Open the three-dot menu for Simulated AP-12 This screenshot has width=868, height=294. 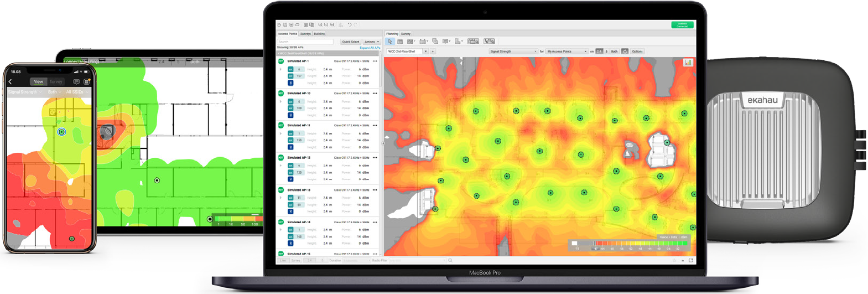tap(375, 158)
